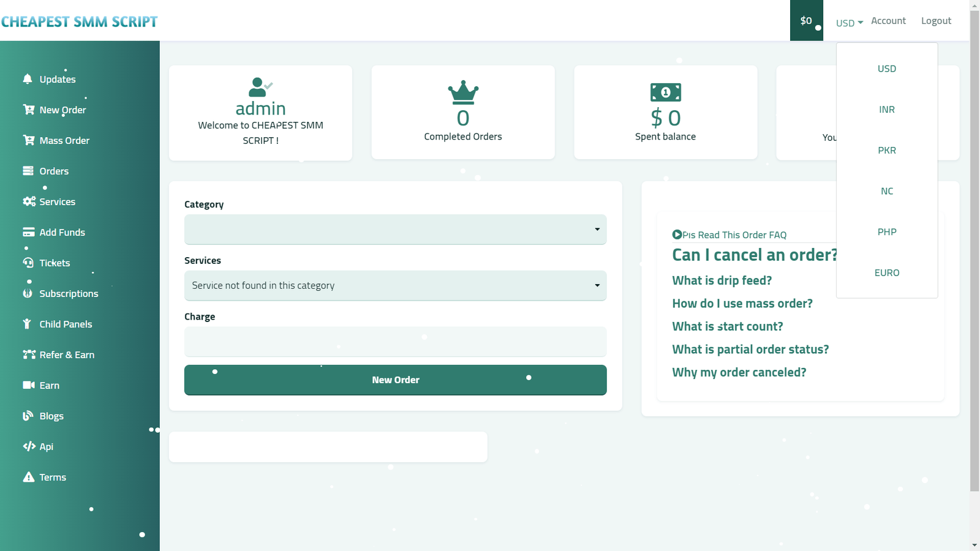
Task: Click the Add Funds card icon
Action: point(28,232)
